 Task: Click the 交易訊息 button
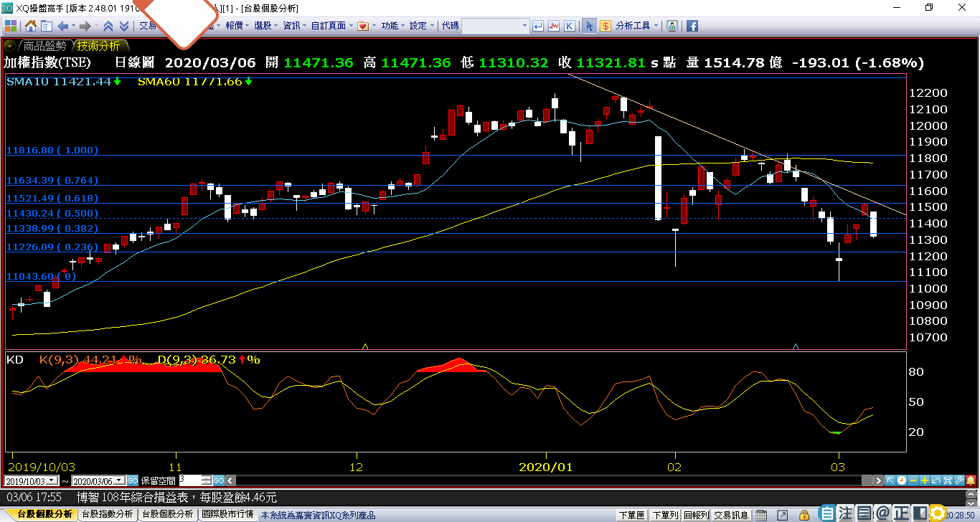coord(731,515)
